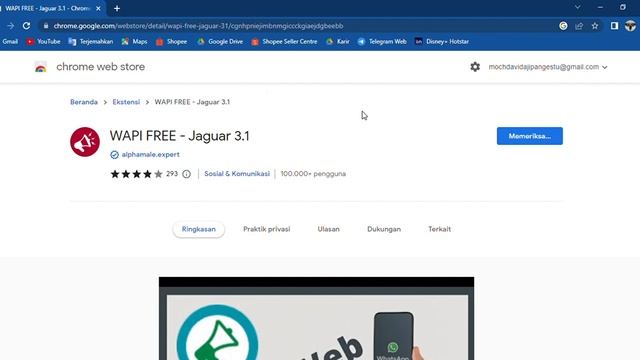Open Shopee Seller Centre bookmark

(284, 42)
